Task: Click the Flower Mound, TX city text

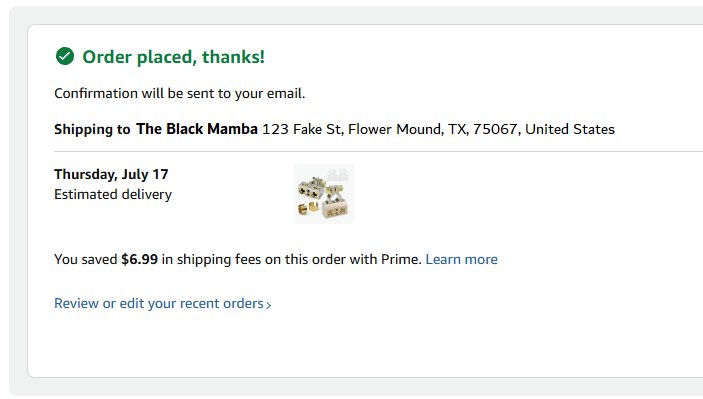Action: (x=408, y=129)
